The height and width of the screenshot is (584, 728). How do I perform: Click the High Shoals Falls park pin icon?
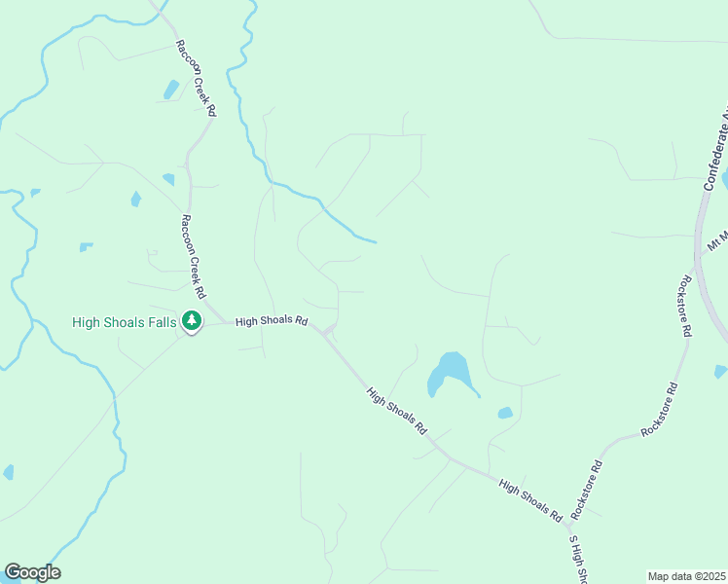(x=192, y=321)
